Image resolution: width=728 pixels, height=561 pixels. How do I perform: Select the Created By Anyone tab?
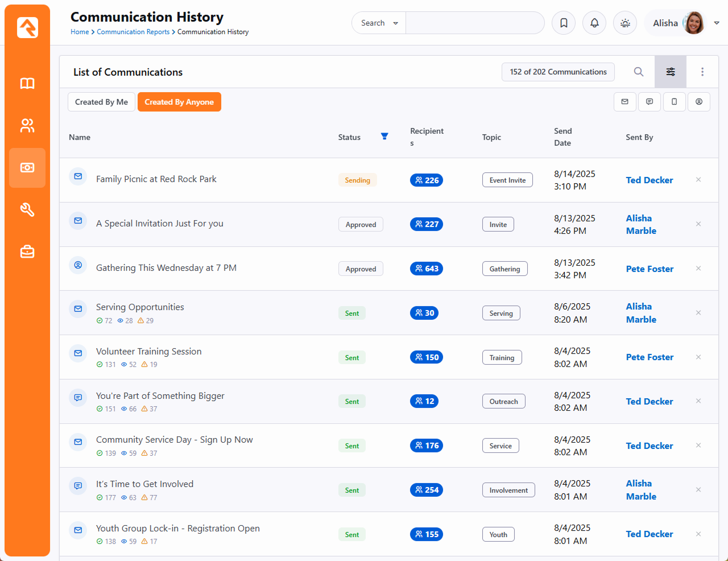[179, 102]
